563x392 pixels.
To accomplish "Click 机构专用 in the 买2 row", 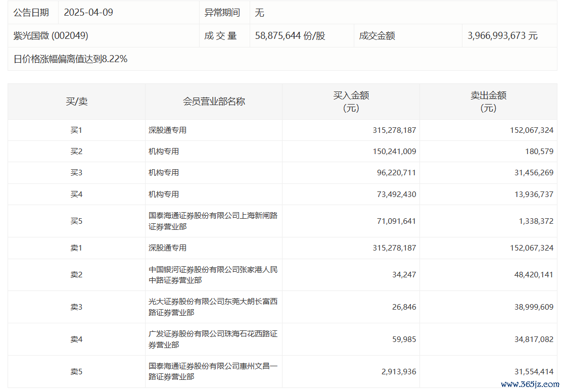I will pyautogui.click(x=164, y=152).
